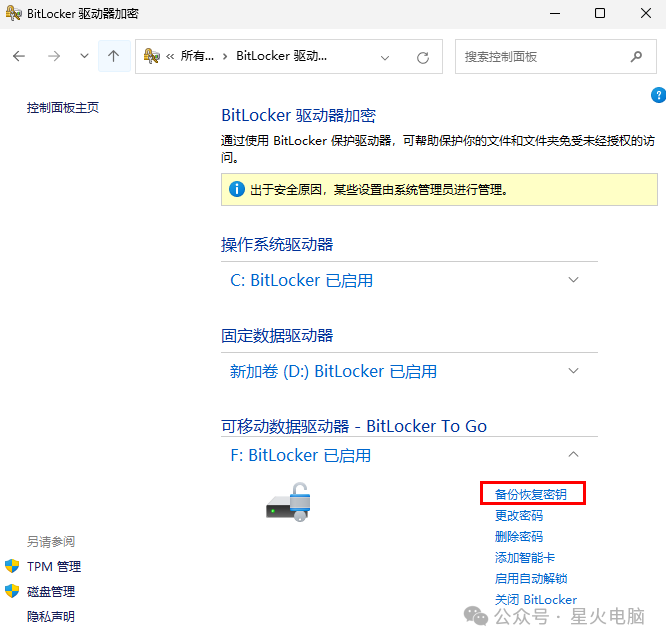Open C: BitLocker 已启用 drive entry

(302, 280)
